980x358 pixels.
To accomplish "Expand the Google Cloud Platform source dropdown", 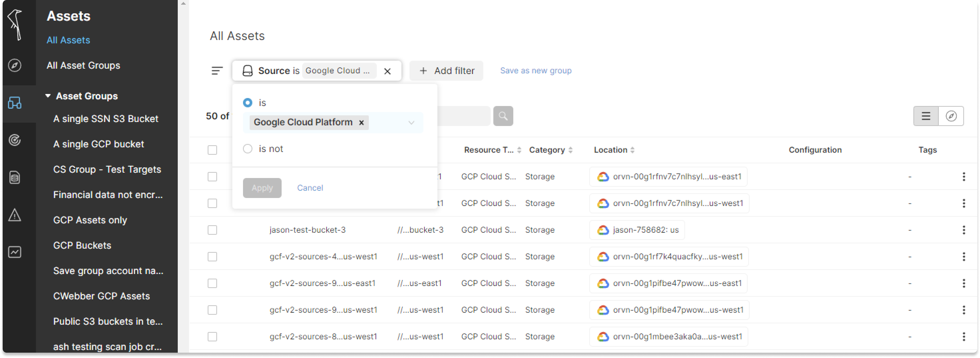I will (411, 123).
